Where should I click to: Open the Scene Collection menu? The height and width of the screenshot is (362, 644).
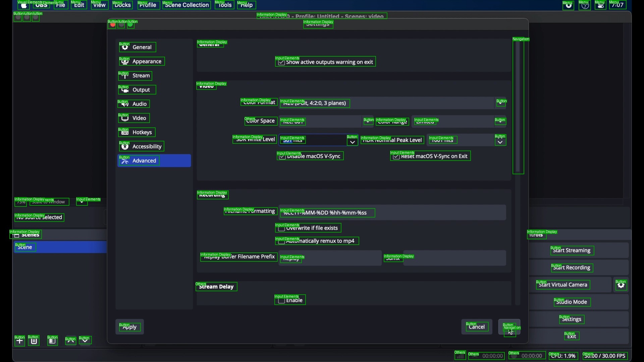click(x=187, y=5)
